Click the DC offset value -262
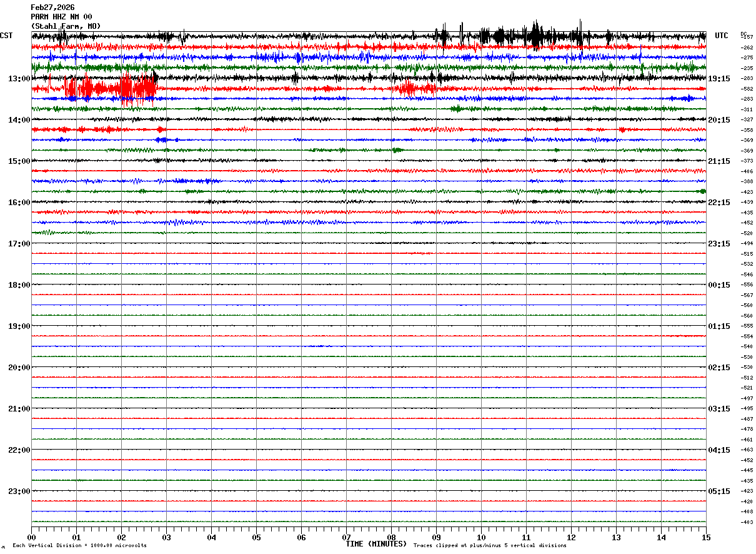Screen dimensions: 756x554 [x=747, y=48]
